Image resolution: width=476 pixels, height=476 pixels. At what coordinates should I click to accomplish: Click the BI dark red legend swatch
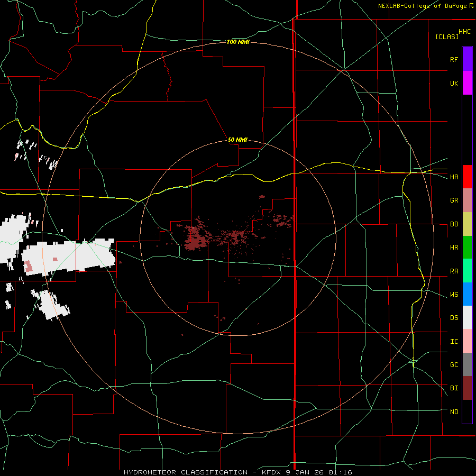coord(467,388)
